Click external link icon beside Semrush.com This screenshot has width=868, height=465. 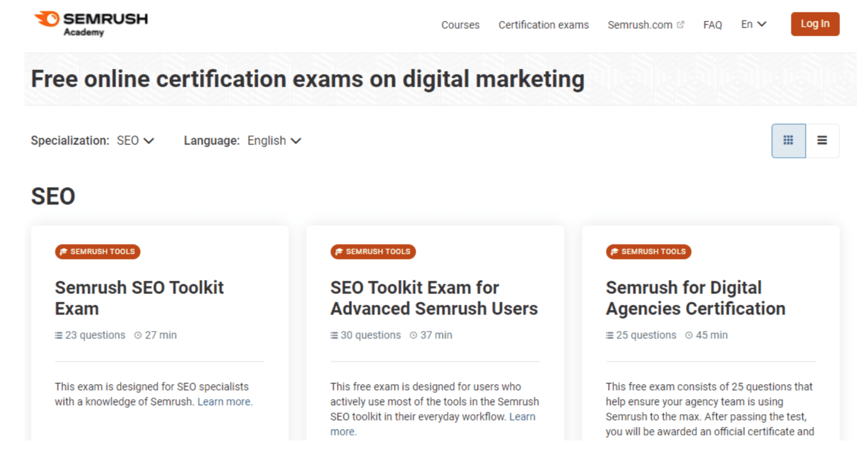pos(681,24)
